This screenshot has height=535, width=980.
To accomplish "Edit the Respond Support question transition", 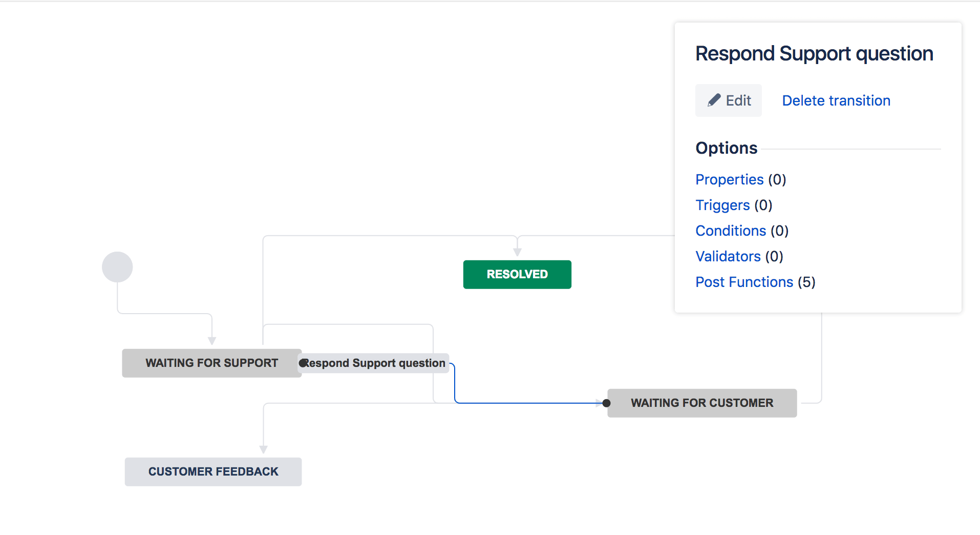I will [x=728, y=100].
